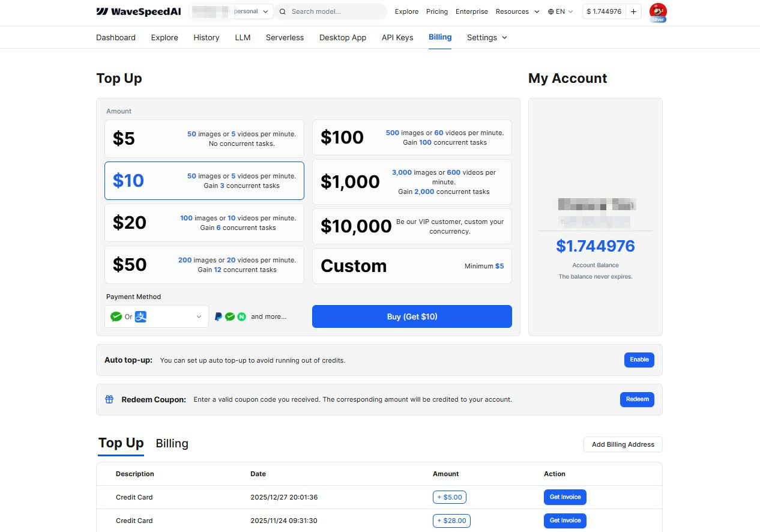
Task: Expand the workspace selector dropdown
Action: pyautogui.click(x=266, y=11)
